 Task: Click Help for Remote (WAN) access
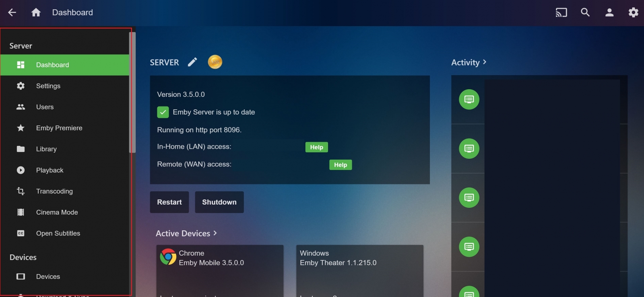pos(341,165)
